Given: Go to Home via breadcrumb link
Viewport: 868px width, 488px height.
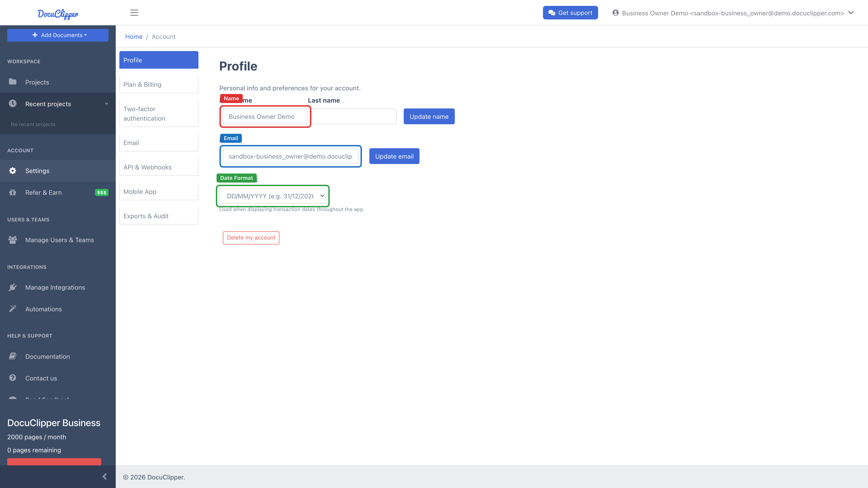Looking at the screenshot, I should pyautogui.click(x=134, y=37).
